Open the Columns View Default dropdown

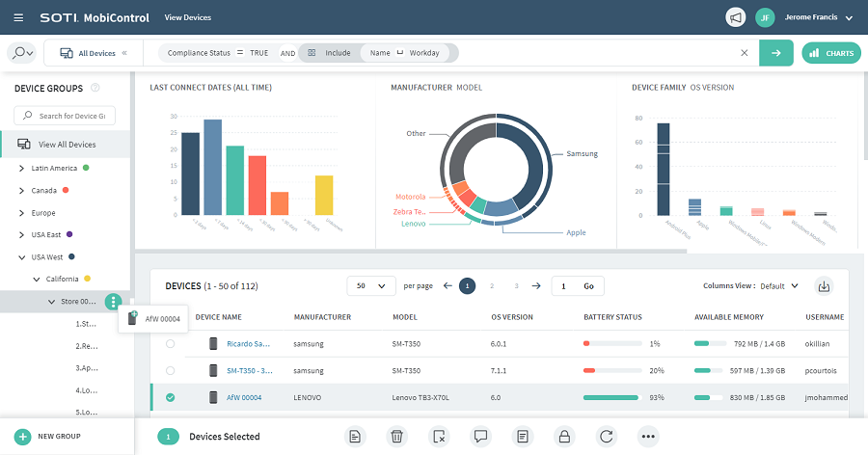pyautogui.click(x=778, y=286)
